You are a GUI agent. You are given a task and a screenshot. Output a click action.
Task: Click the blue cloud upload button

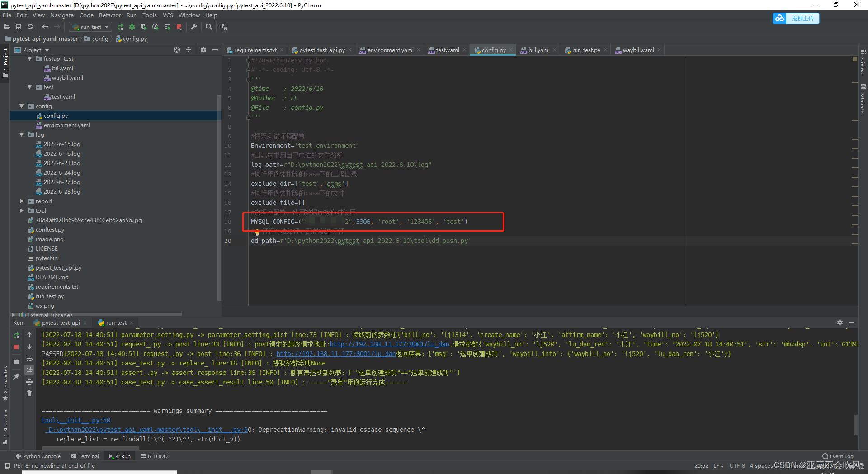coord(796,18)
